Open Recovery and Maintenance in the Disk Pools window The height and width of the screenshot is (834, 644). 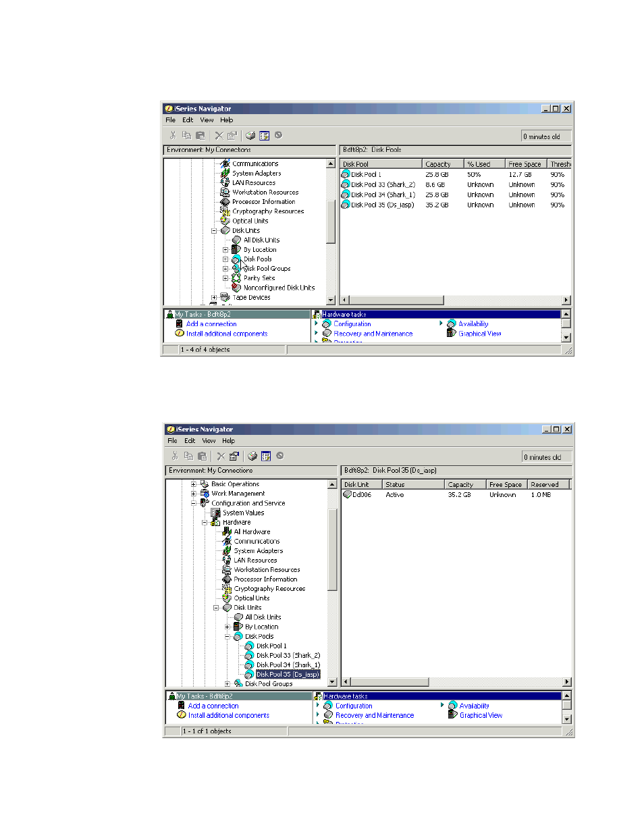[x=373, y=334]
